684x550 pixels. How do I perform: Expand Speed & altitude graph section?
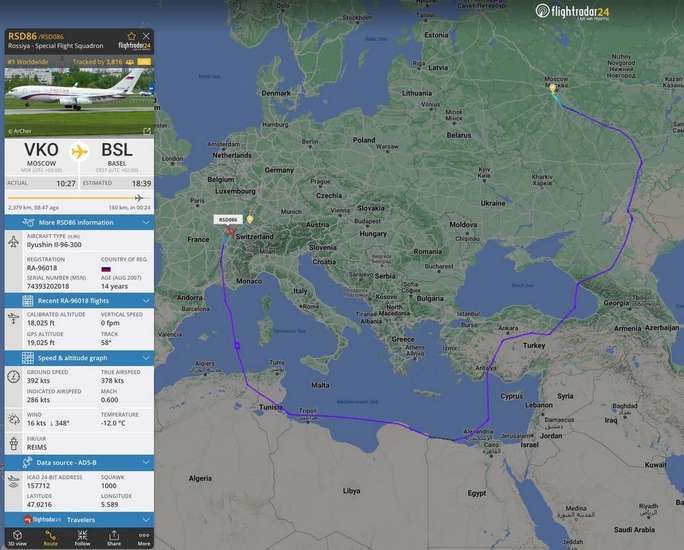tap(78, 358)
